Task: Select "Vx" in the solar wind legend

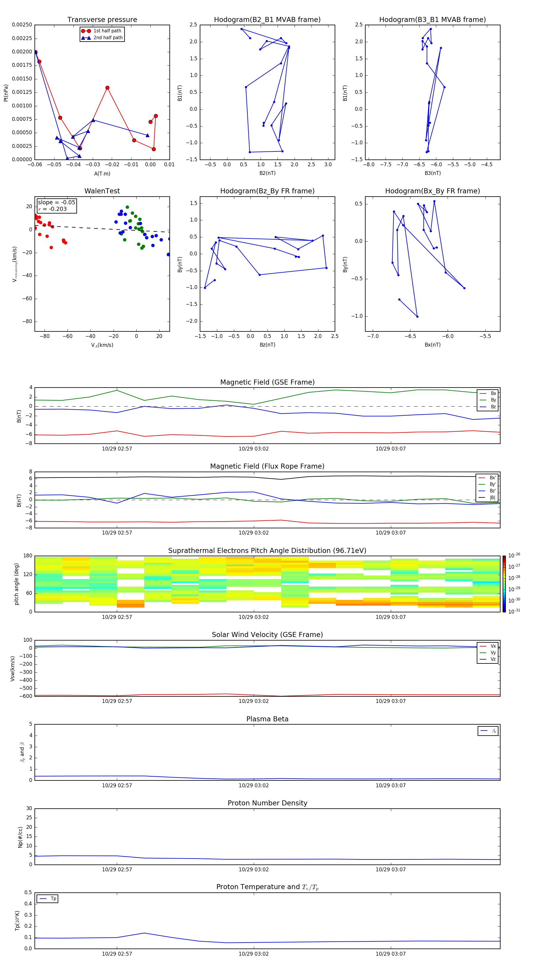Action: (x=488, y=647)
